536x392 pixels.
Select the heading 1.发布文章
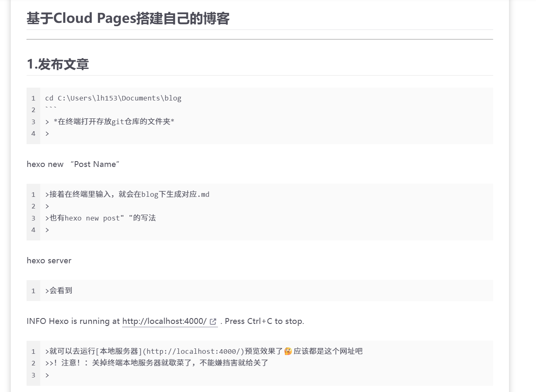58,64
